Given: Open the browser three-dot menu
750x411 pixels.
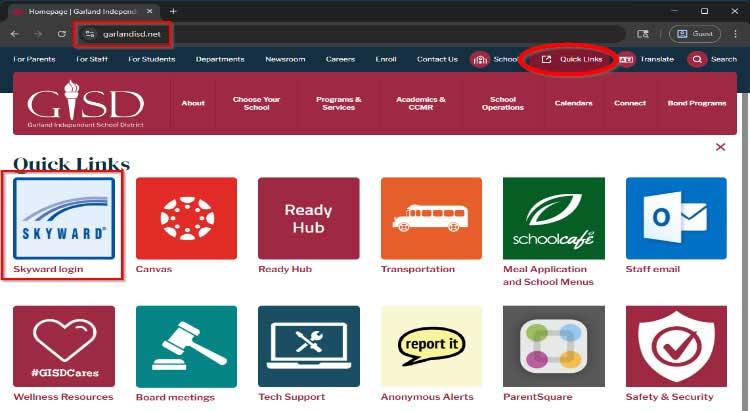Looking at the screenshot, I should pos(735,34).
